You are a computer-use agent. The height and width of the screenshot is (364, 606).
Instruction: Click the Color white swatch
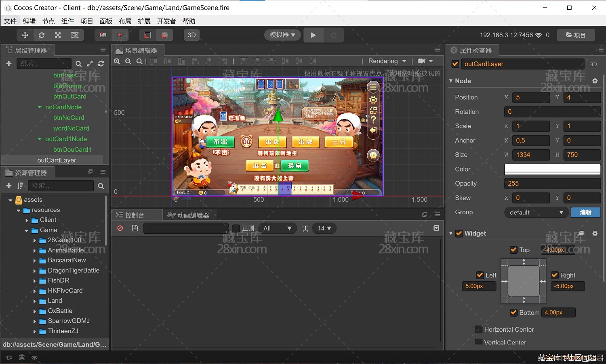(x=552, y=169)
